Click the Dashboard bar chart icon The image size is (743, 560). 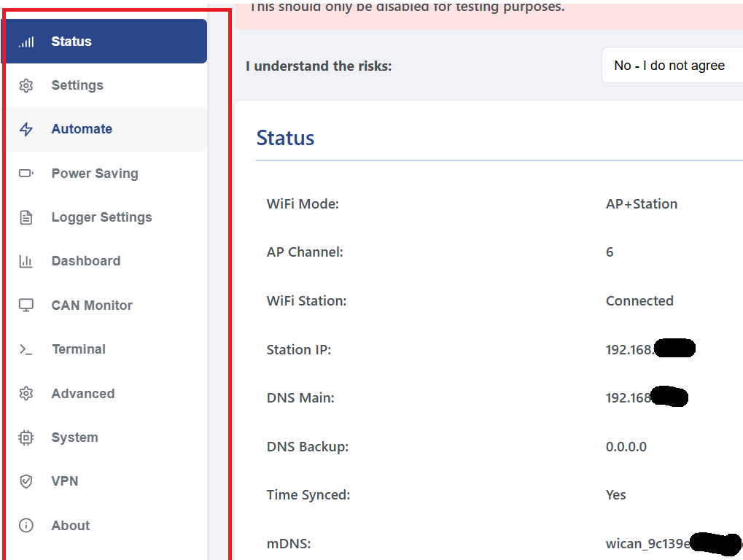[26, 261]
